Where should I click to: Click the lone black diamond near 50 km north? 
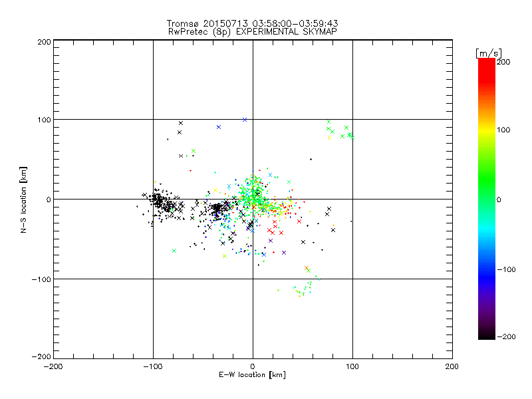tap(311, 159)
